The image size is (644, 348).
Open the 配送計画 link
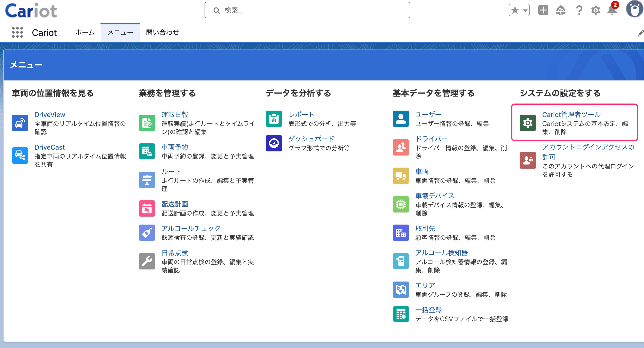(175, 204)
